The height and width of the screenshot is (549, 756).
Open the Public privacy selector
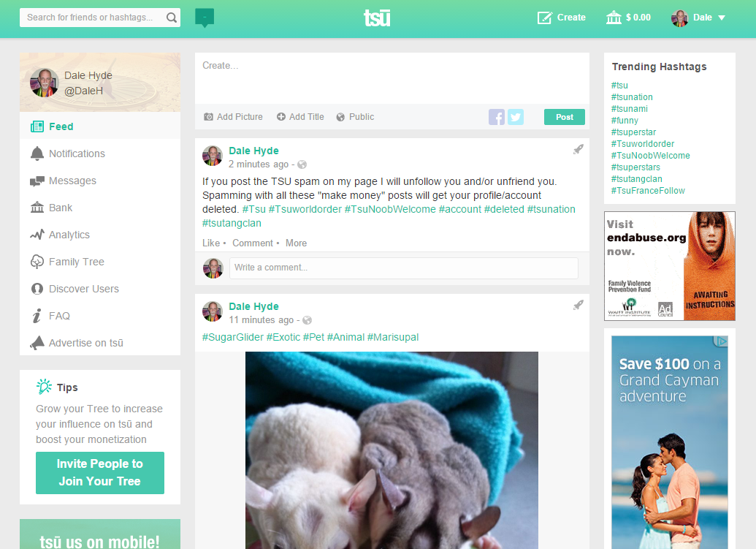pos(355,117)
